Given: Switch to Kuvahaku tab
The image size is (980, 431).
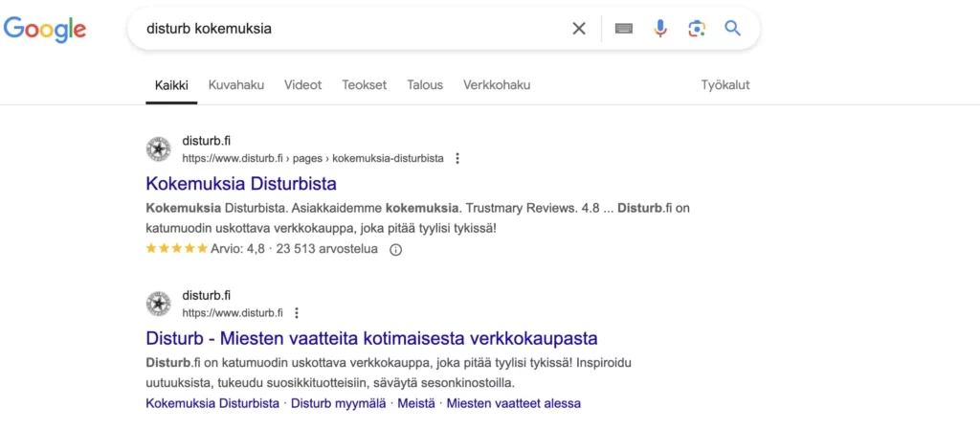Looking at the screenshot, I should pos(236,85).
